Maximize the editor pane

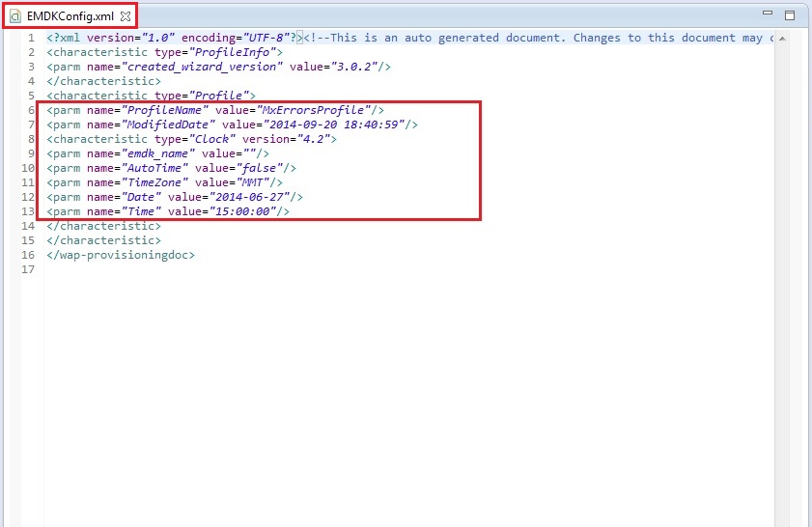click(789, 14)
